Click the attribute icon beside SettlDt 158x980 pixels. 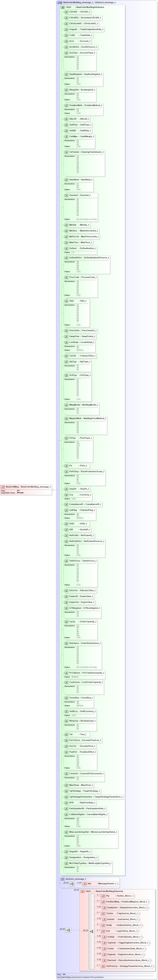point(66,131)
